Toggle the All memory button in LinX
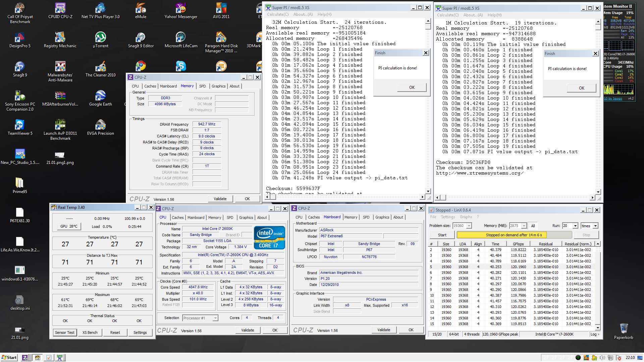644x362 pixels. tap(533, 226)
